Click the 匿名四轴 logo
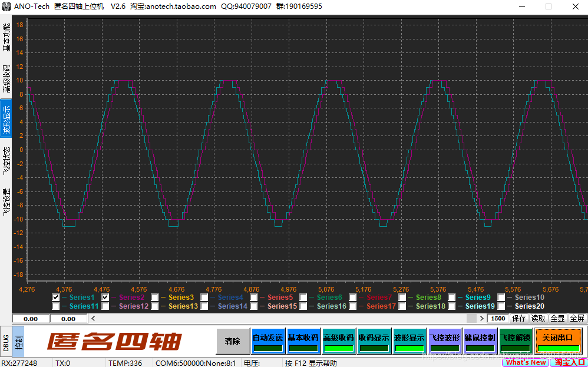 [114, 342]
